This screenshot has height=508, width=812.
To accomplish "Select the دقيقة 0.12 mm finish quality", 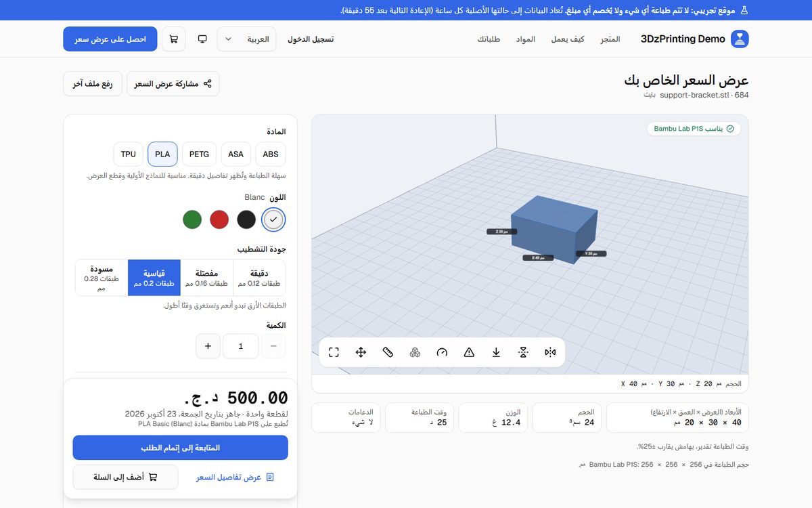I will [260, 278].
